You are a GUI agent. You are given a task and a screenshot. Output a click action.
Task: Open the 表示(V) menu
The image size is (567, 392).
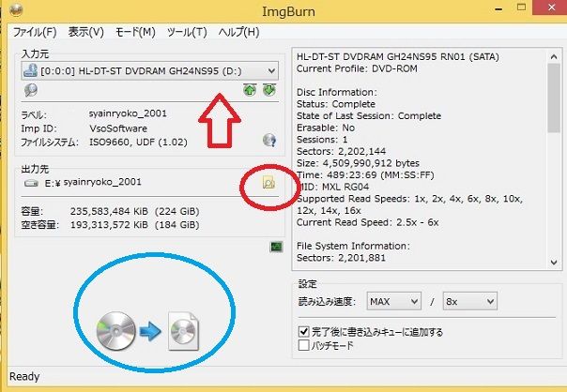pos(86,32)
